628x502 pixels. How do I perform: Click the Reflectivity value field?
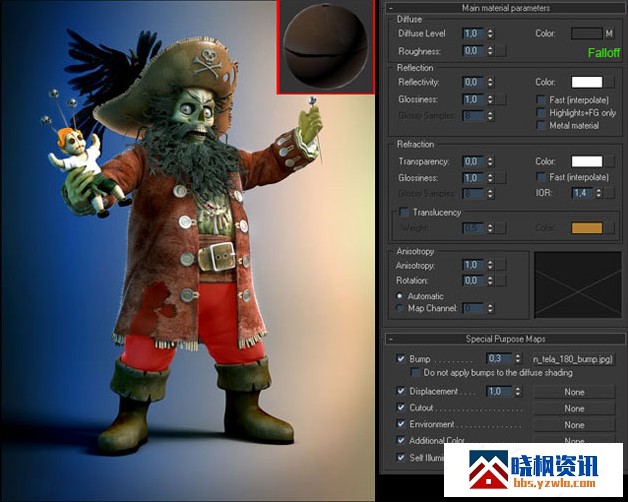[474, 82]
